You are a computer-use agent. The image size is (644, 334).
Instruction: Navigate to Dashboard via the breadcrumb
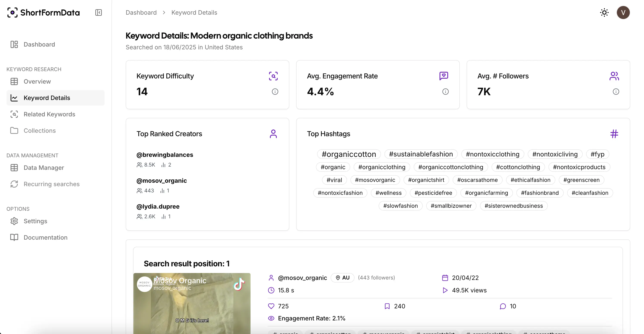141,12
